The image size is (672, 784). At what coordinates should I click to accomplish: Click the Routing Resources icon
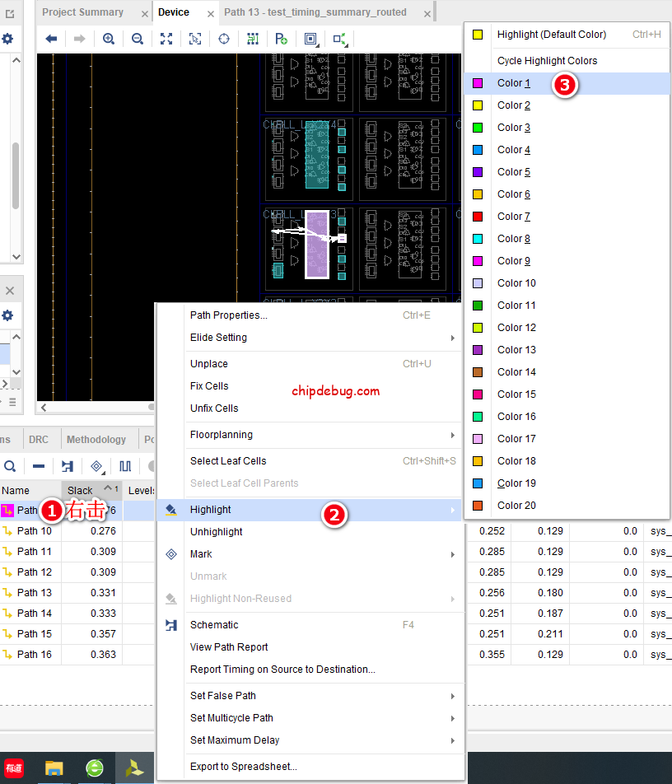pyautogui.click(x=253, y=39)
